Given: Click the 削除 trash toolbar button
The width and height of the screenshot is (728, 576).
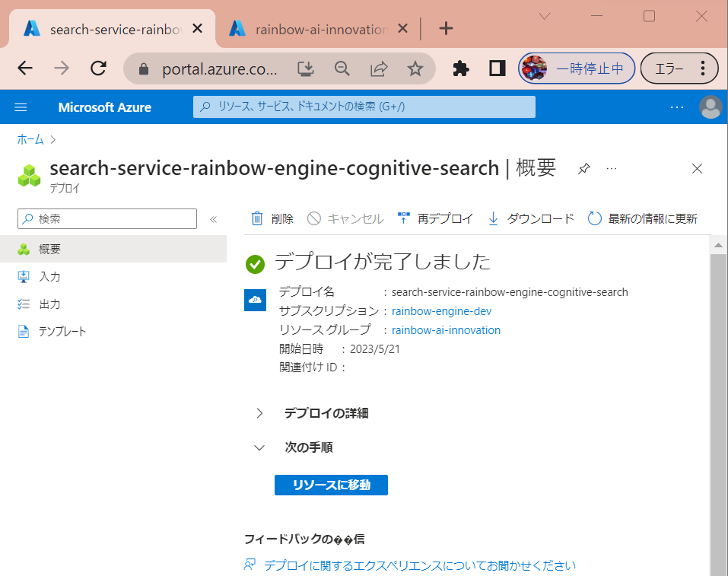Looking at the screenshot, I should click(272, 218).
